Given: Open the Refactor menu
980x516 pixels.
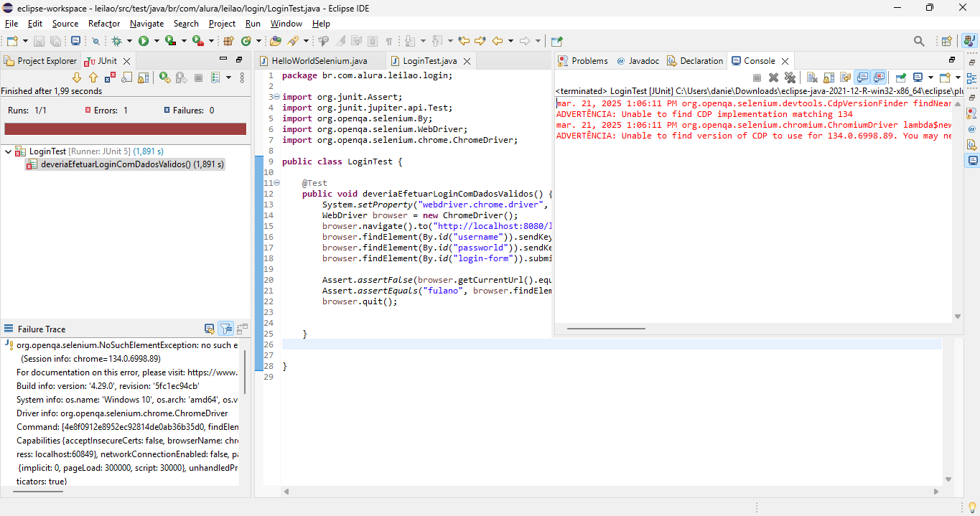Looking at the screenshot, I should [104, 24].
